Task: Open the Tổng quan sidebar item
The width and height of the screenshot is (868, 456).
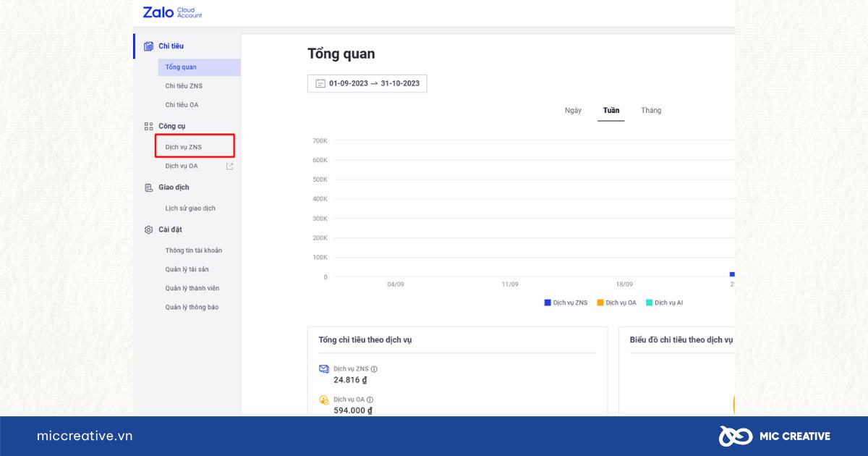Action: 199,67
